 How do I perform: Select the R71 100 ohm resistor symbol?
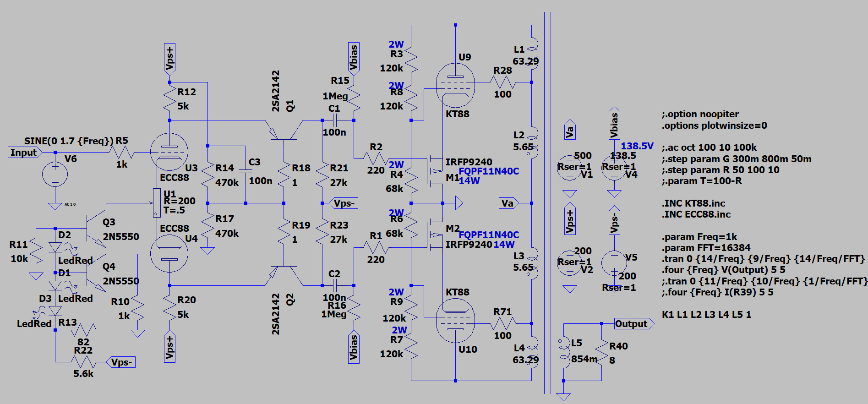[x=503, y=323]
